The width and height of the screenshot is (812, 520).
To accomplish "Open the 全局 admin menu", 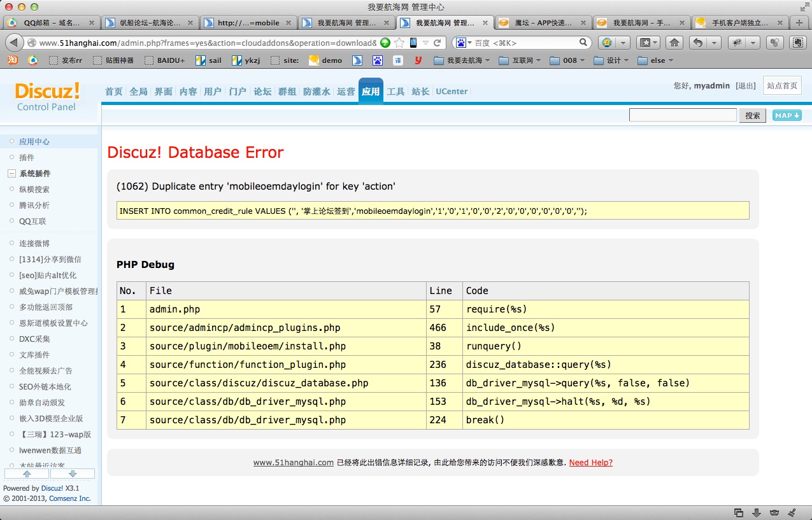I will click(x=138, y=92).
